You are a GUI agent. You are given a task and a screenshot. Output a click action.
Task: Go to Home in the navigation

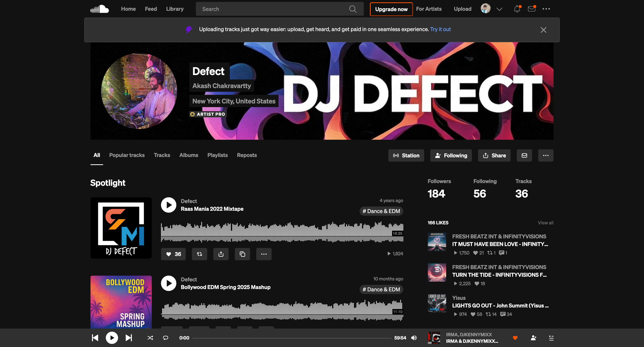click(x=128, y=9)
